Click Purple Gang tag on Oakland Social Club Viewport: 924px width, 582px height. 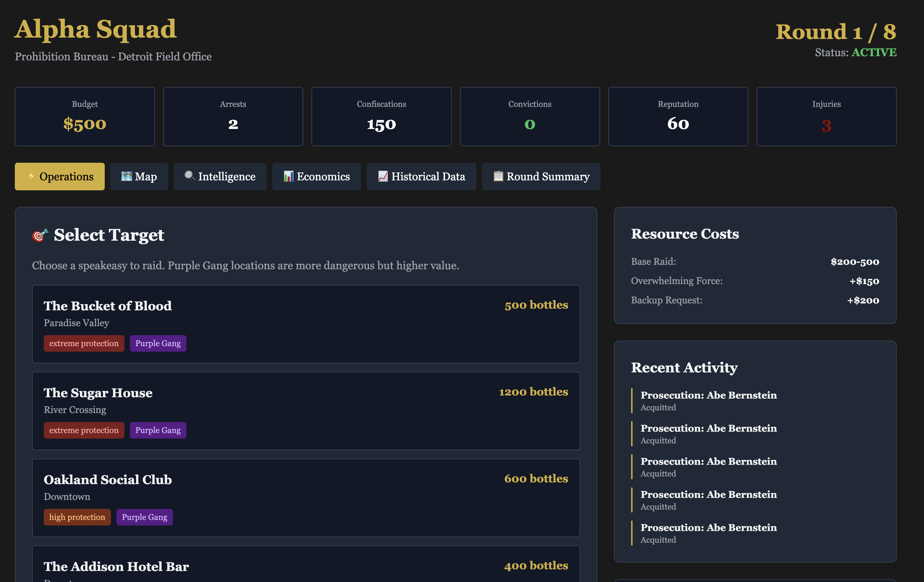coord(144,517)
